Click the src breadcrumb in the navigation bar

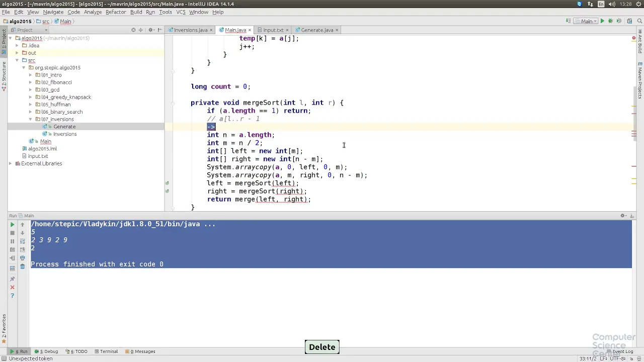coord(43,21)
